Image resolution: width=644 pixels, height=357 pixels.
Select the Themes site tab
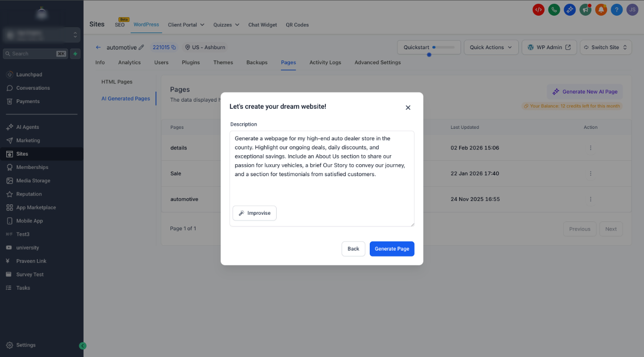(223, 63)
